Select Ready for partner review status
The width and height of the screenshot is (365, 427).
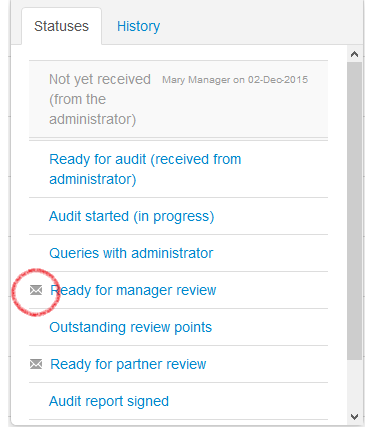pos(128,364)
